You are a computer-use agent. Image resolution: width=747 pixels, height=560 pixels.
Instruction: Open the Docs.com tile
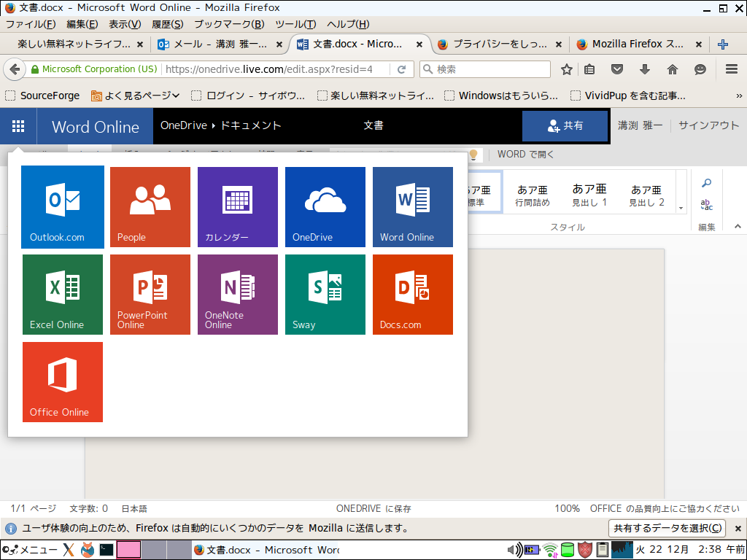(413, 295)
